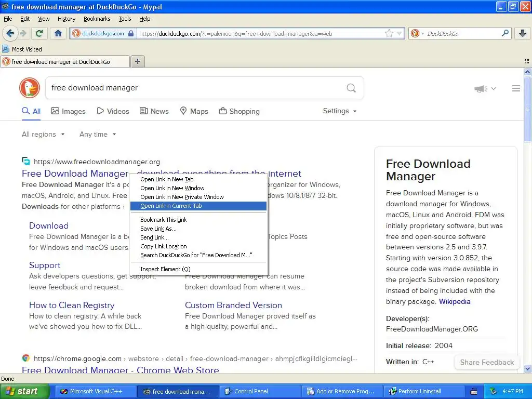Switch to Images results

coord(68,111)
